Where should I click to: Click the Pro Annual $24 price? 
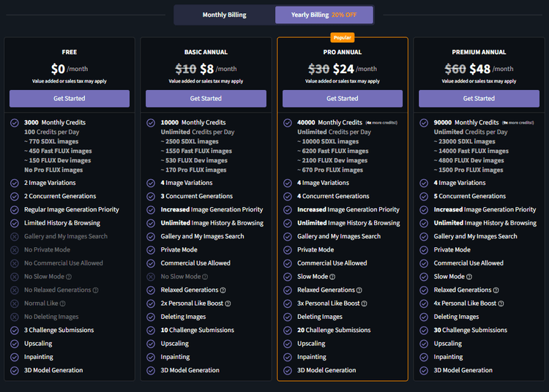click(x=343, y=69)
